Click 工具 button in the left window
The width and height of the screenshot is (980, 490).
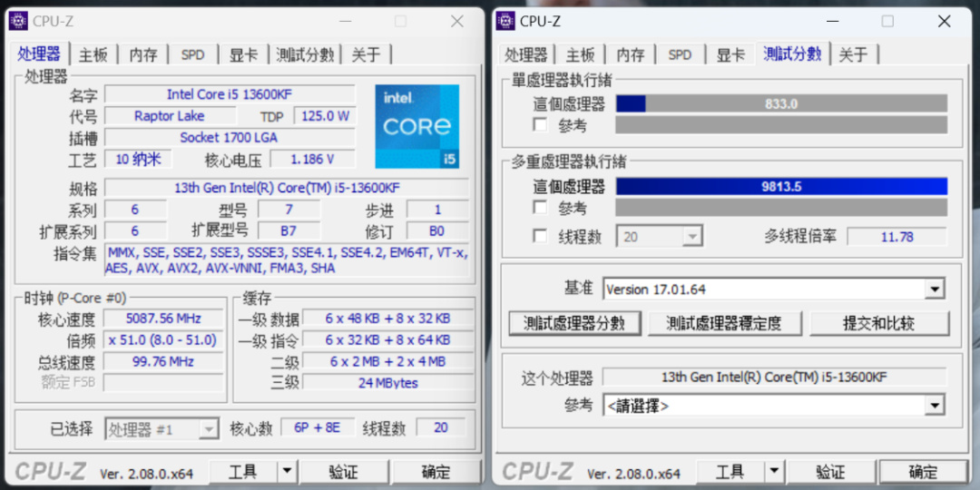point(243,472)
